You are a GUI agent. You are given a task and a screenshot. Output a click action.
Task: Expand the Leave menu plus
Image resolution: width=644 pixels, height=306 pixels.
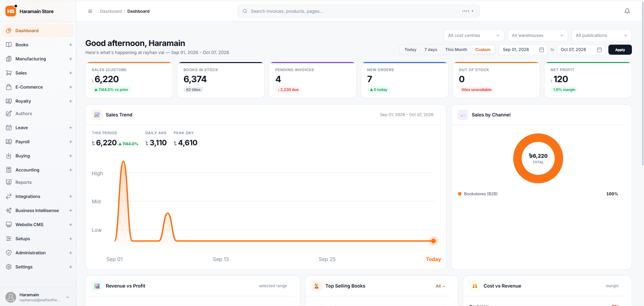tap(71, 127)
